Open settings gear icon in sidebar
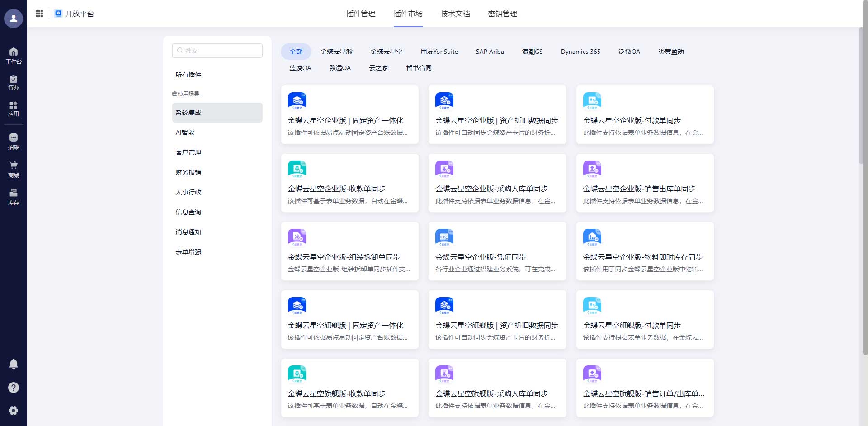This screenshot has height=426, width=868. (14, 410)
